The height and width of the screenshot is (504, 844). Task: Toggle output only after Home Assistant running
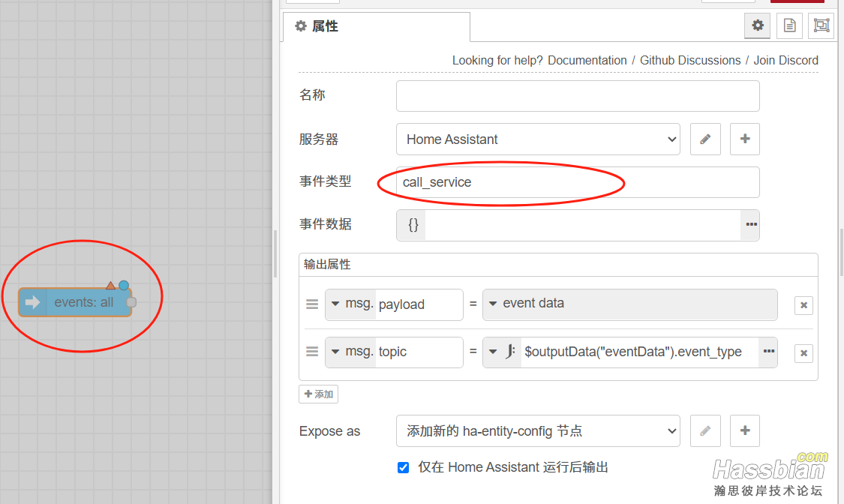[403, 467]
